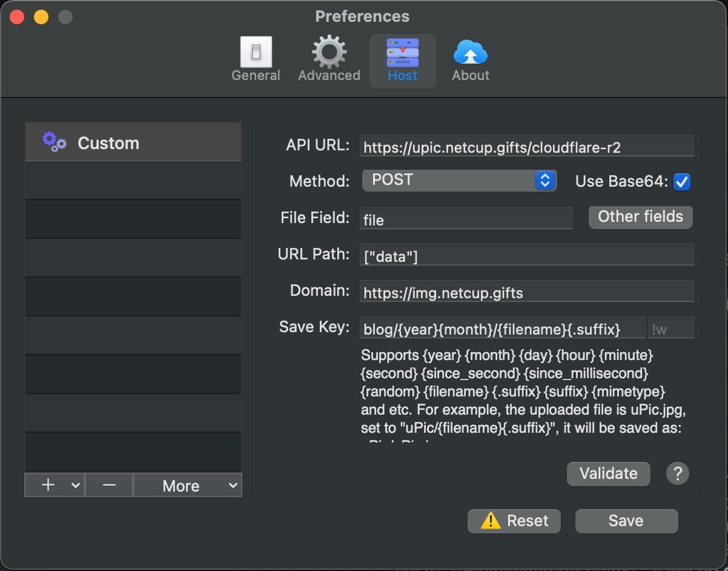Select the Domain input field
The image size is (728, 571).
pos(527,292)
